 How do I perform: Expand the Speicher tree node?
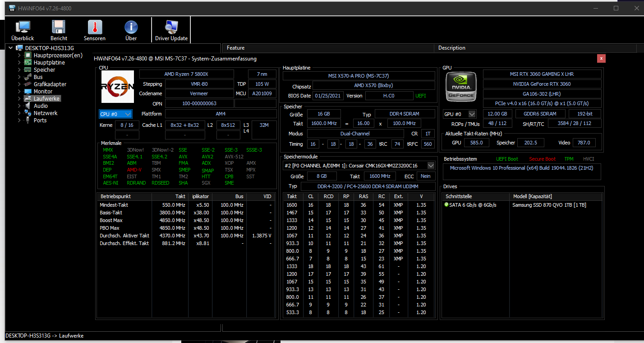(x=19, y=70)
